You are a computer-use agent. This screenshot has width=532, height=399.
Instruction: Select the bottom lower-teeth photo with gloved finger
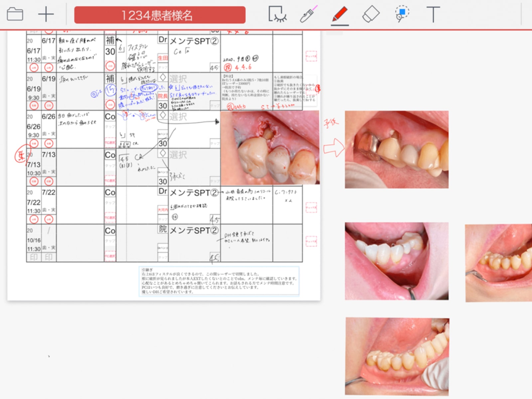[397, 356]
